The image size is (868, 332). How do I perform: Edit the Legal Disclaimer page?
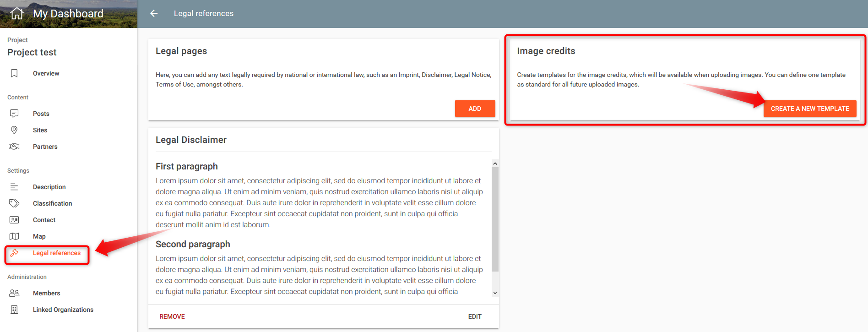coord(475,316)
